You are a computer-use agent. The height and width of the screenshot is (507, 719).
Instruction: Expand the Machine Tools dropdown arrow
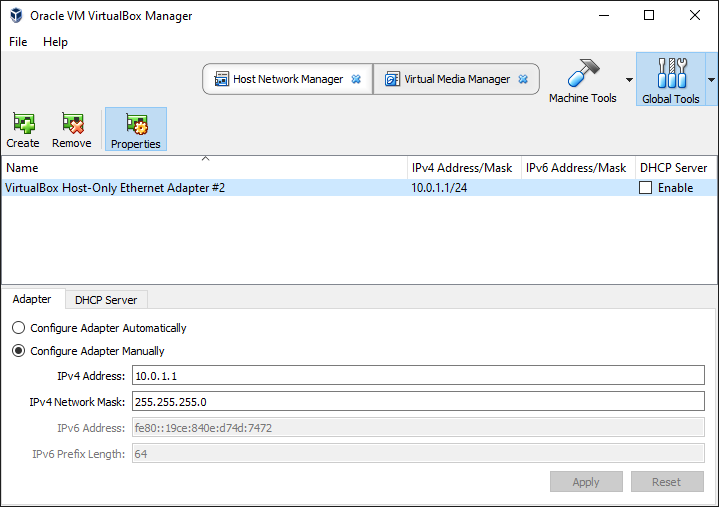[629, 80]
